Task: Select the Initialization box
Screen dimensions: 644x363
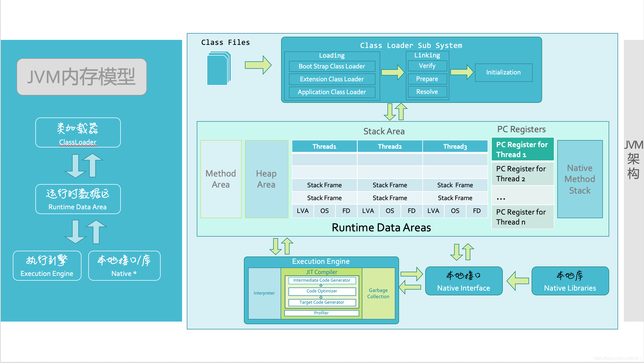Action: [503, 72]
